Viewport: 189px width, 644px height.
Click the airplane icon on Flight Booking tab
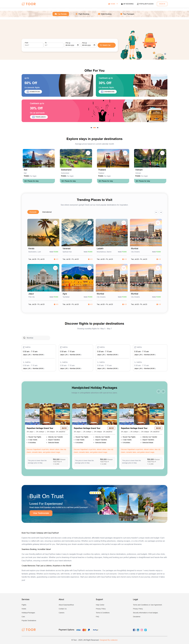[77, 14]
